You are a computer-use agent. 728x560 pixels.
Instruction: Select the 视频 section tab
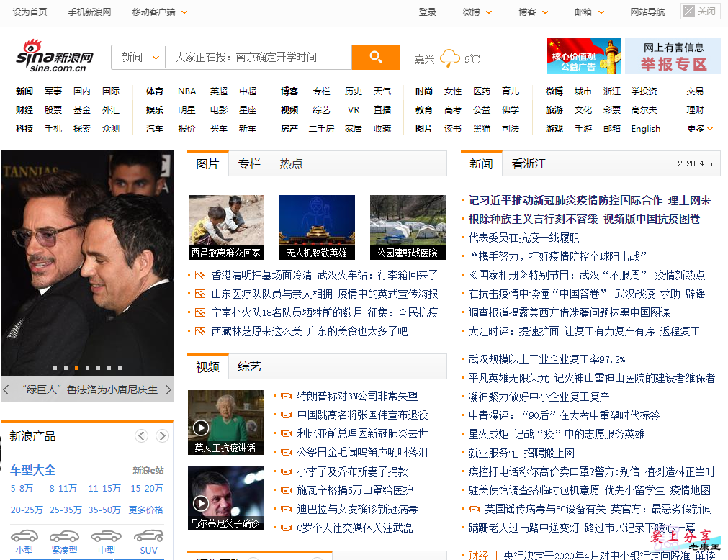pos(207,366)
